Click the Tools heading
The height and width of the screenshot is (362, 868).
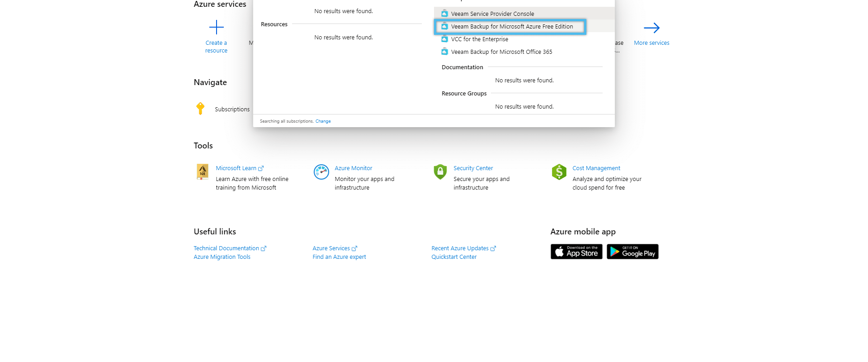[x=203, y=146]
